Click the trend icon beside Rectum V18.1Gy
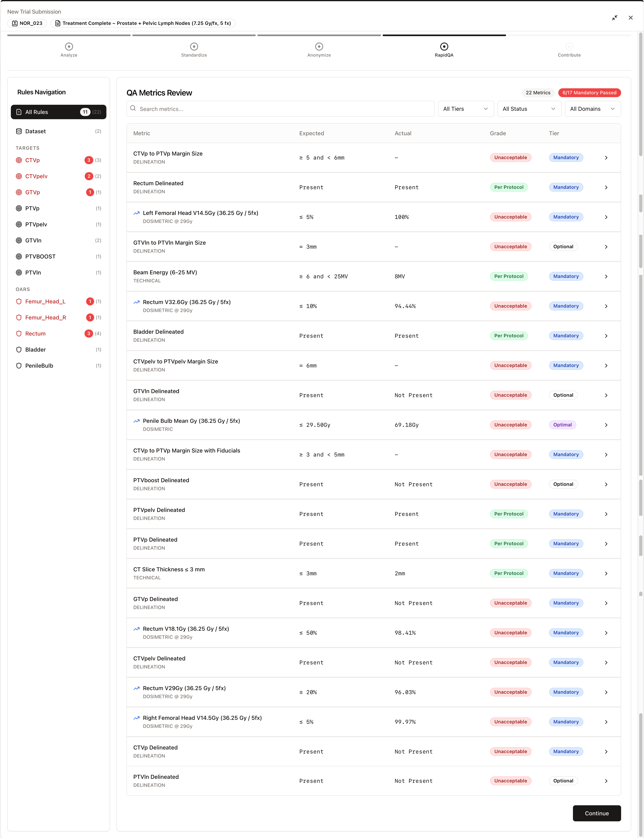The width and height of the screenshot is (644, 838). pos(137,629)
